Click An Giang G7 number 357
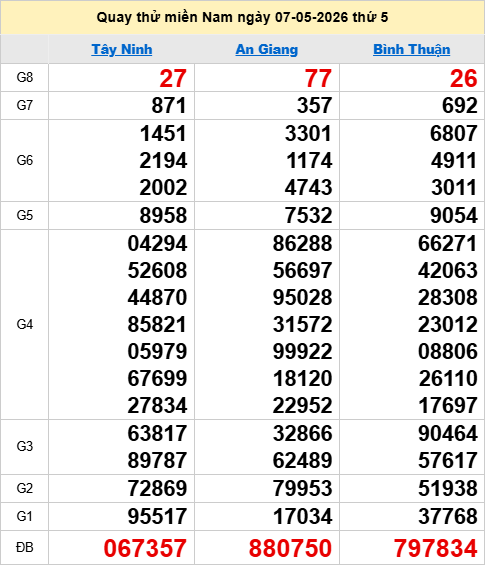This screenshot has height=565, width=485. tap(314, 105)
